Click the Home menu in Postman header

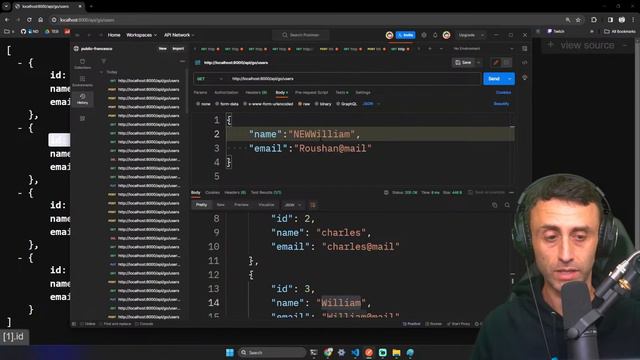114,35
